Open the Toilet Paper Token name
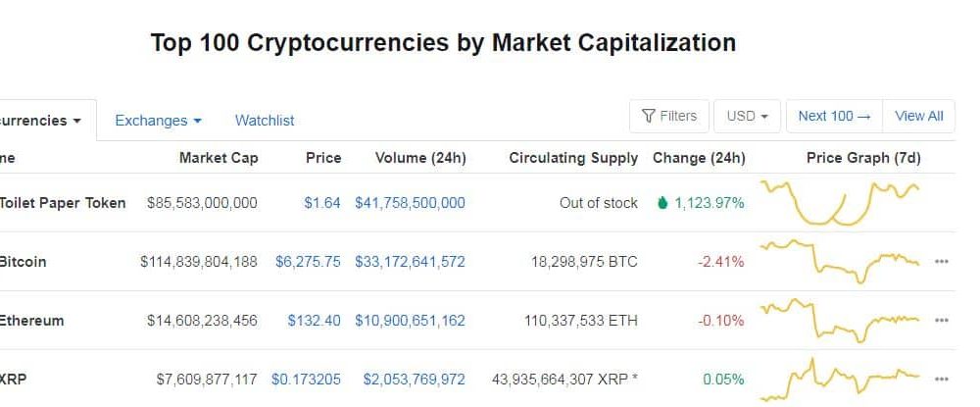Screen dimensions: 980x407 click(x=63, y=203)
